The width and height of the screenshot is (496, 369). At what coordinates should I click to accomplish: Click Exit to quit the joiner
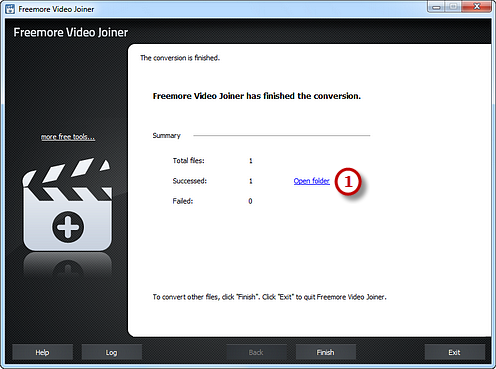454,352
